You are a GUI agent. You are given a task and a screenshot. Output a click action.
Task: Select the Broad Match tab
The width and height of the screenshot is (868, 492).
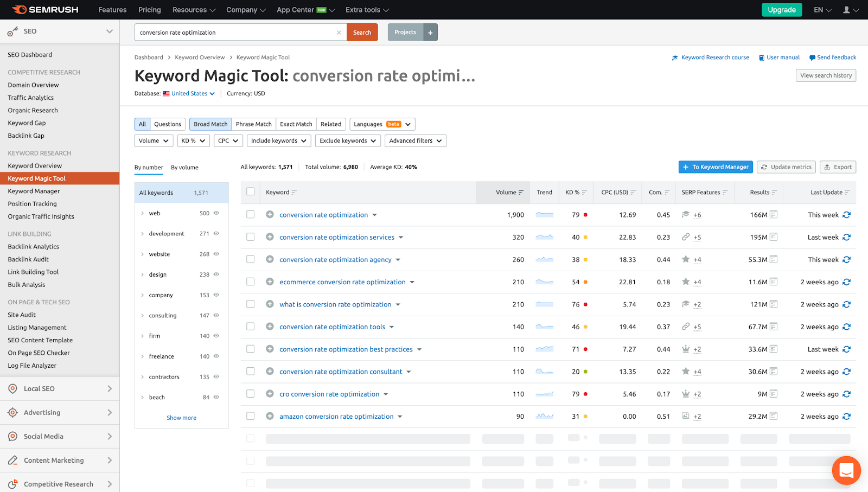[x=210, y=124]
